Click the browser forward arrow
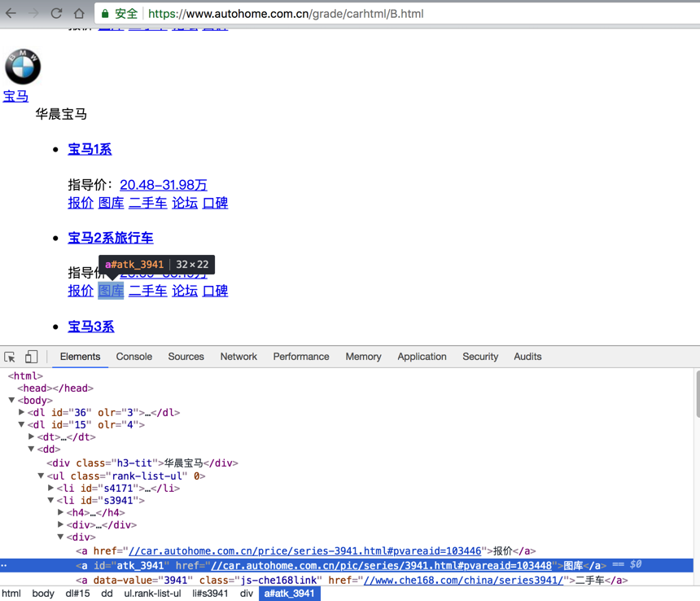The image size is (700, 601). coord(33,13)
